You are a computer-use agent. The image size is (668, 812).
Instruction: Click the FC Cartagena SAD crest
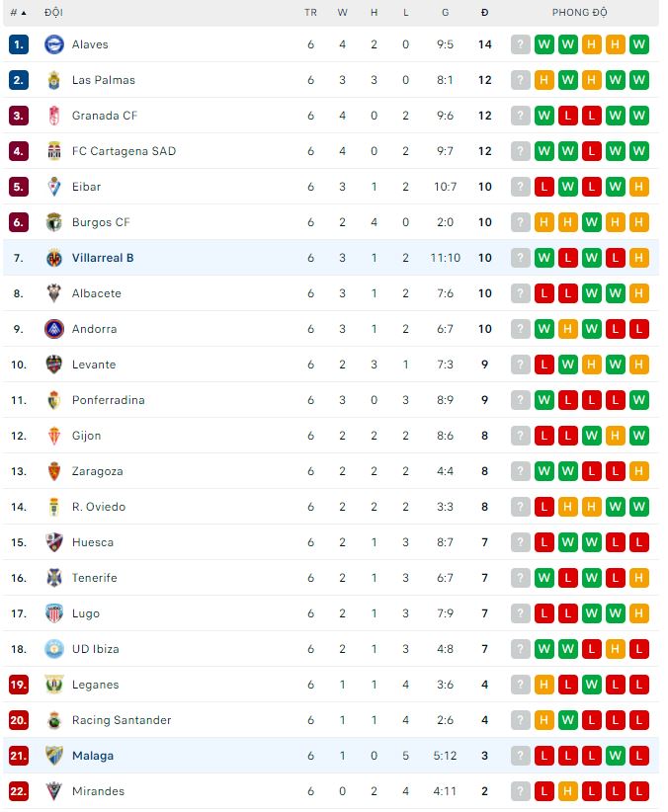(56, 151)
